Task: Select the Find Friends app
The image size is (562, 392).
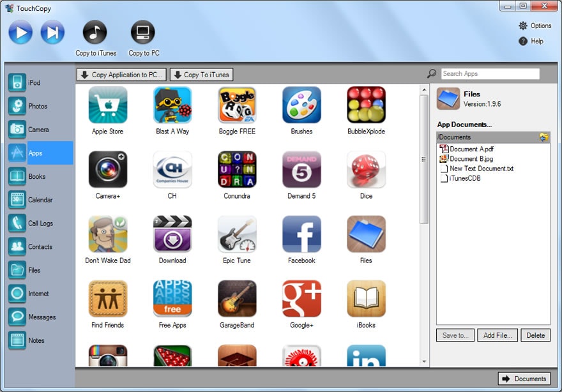Action: coord(107,304)
